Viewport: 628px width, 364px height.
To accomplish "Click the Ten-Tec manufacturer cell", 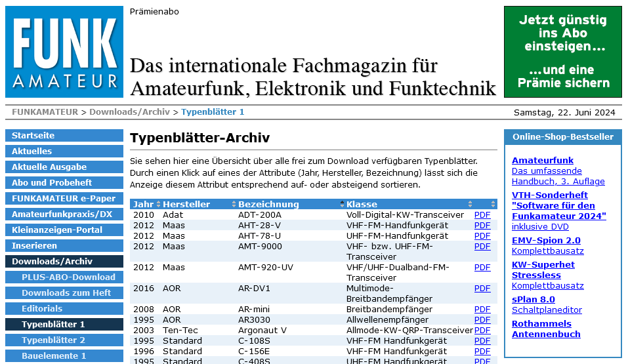I will pyautogui.click(x=180, y=331).
